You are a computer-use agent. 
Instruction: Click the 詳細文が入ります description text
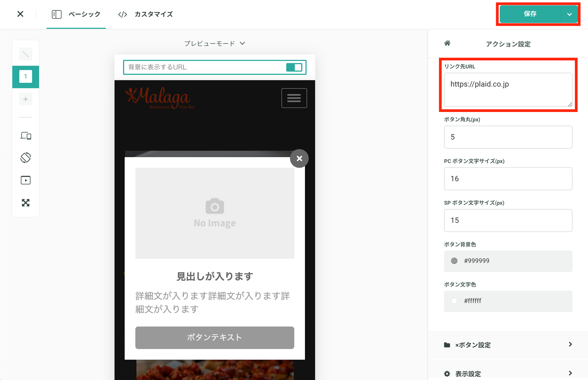(x=213, y=303)
